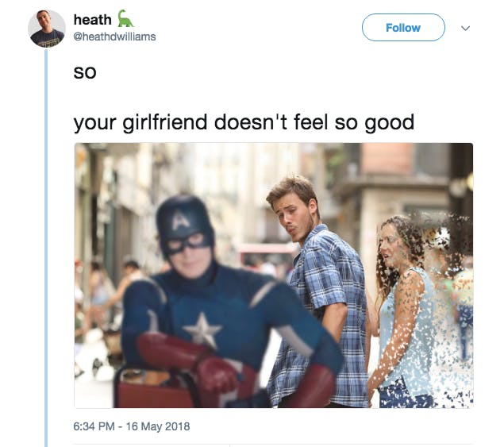This screenshot has width=504, height=447.
Task: Click the text 'your girlfriend doesn't feel so good'
Action: pos(244,123)
